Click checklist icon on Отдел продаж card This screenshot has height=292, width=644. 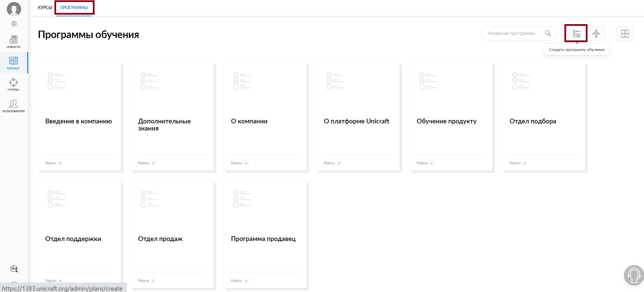(149, 199)
